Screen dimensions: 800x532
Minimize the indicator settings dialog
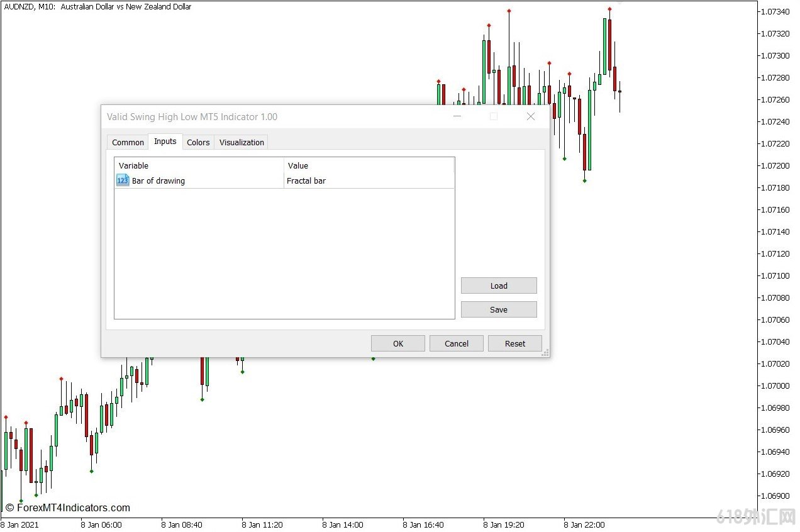457,116
